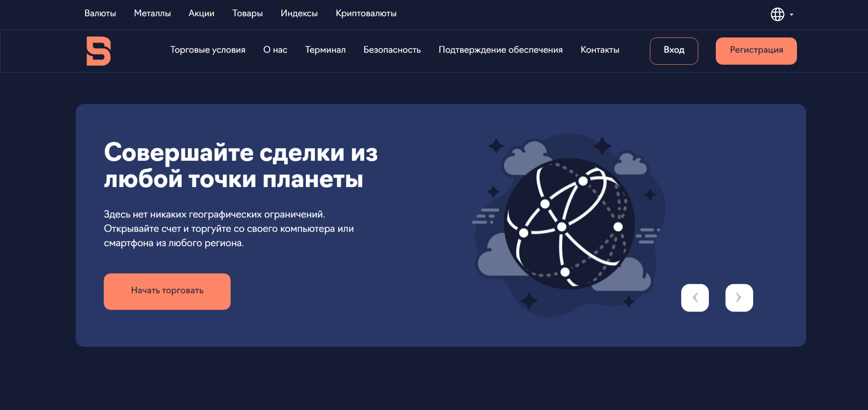Viewport: 868px width, 410px height.
Task: Open the Криптовалюты page
Action: click(366, 13)
